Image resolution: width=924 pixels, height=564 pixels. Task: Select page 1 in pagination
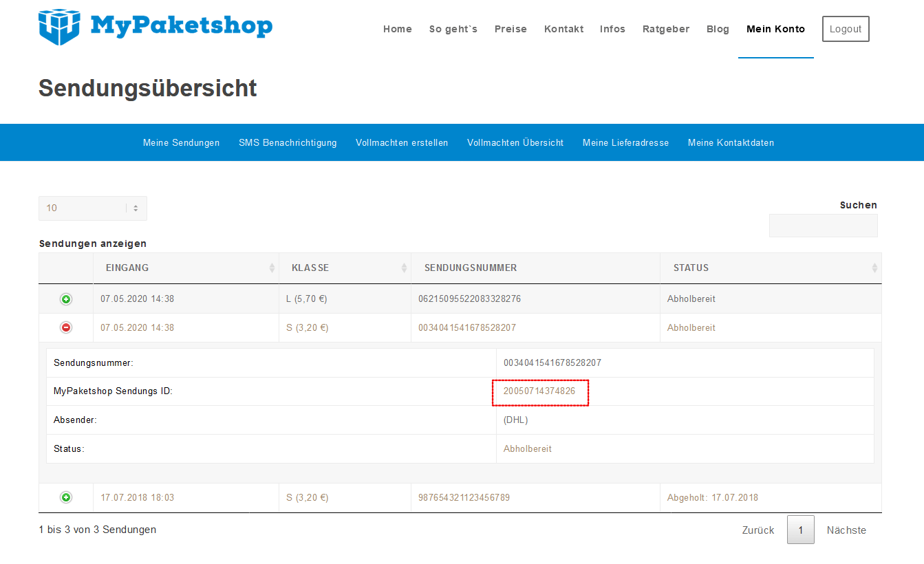click(x=800, y=530)
